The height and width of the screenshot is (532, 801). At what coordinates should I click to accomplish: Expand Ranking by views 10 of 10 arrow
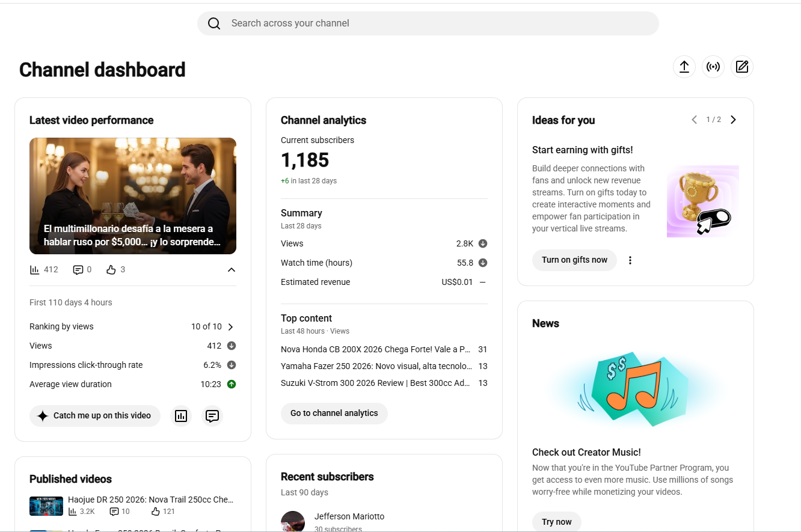pos(230,327)
